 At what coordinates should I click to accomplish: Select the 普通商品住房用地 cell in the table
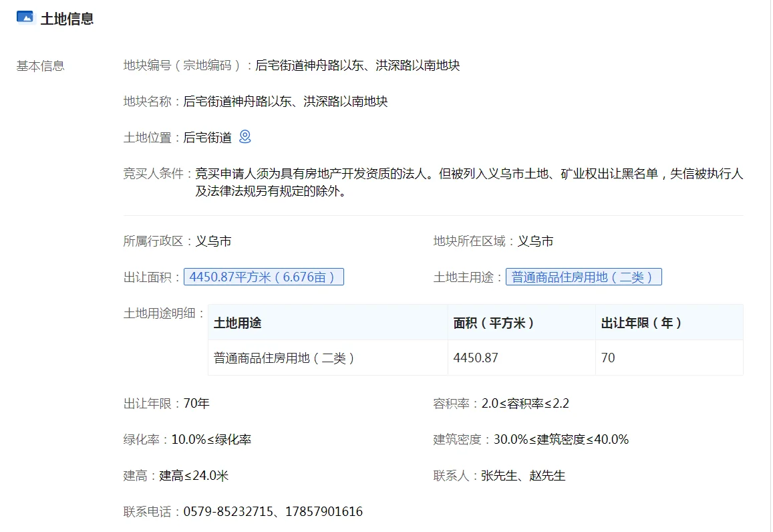[284, 358]
